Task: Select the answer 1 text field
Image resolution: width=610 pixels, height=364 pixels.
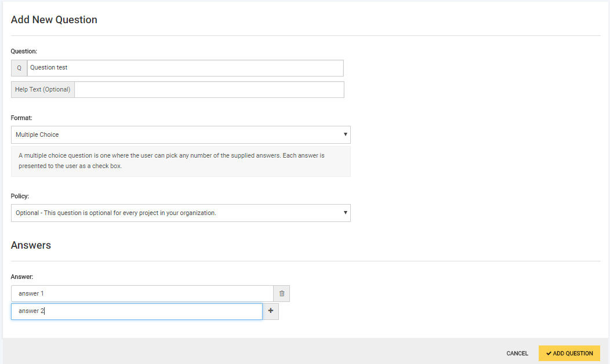Action: pos(141,293)
